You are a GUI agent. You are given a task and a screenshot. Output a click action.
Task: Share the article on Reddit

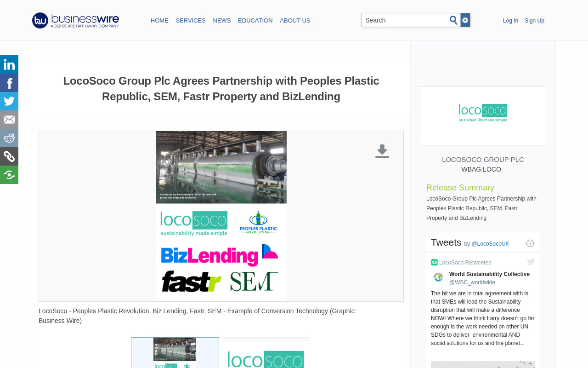(x=9, y=138)
